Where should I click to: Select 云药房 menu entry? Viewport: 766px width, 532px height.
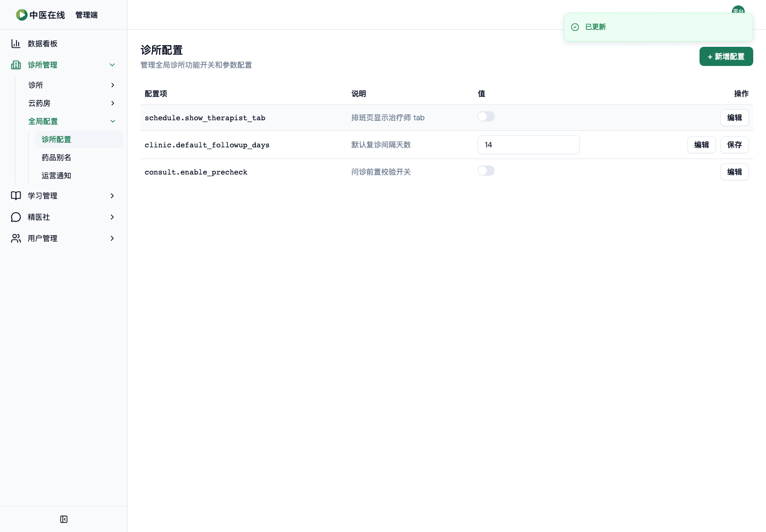72,103
